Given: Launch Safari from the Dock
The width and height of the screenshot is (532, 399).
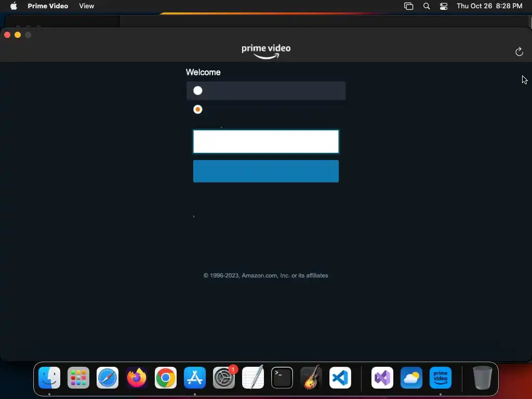Looking at the screenshot, I should pyautogui.click(x=108, y=378).
